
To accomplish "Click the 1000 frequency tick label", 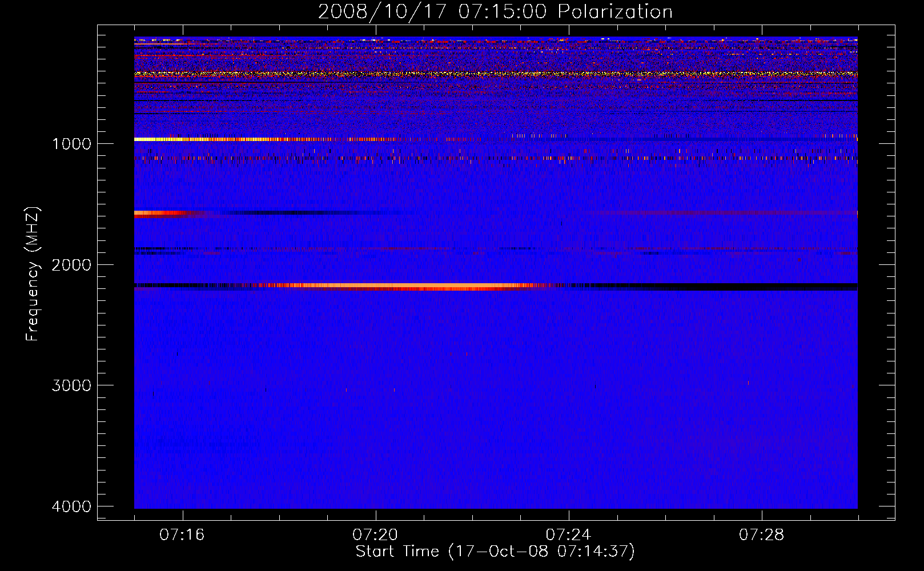I will click(71, 144).
